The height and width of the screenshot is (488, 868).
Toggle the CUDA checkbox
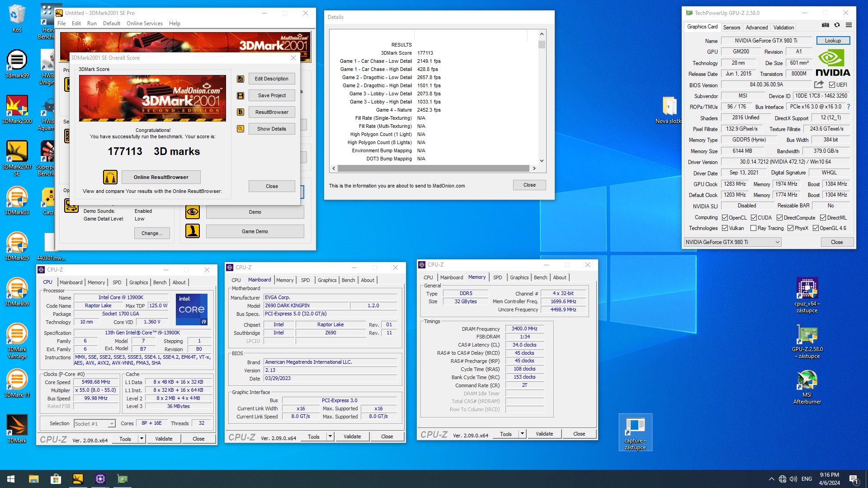tap(754, 218)
